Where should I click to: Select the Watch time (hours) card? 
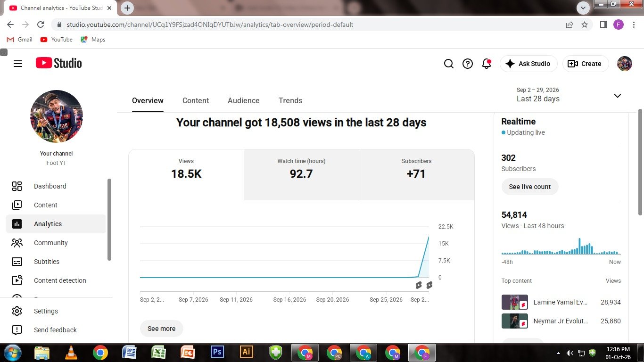pyautogui.click(x=301, y=175)
